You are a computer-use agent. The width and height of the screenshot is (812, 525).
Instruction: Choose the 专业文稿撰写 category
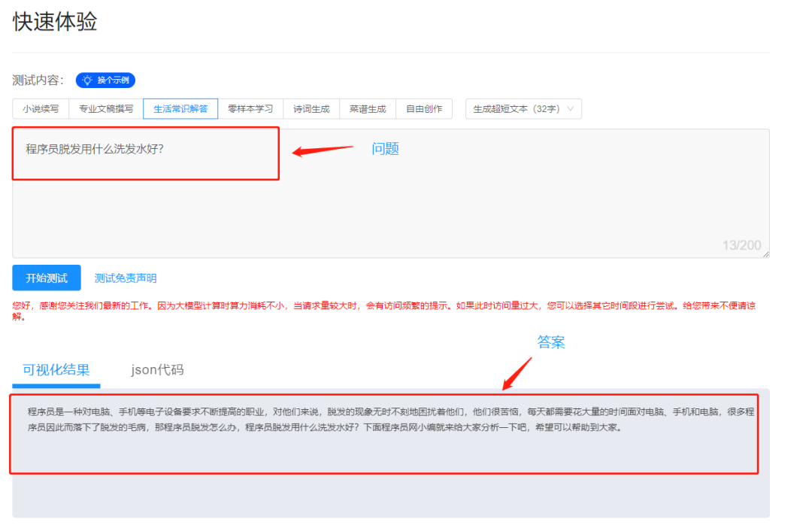(106, 109)
